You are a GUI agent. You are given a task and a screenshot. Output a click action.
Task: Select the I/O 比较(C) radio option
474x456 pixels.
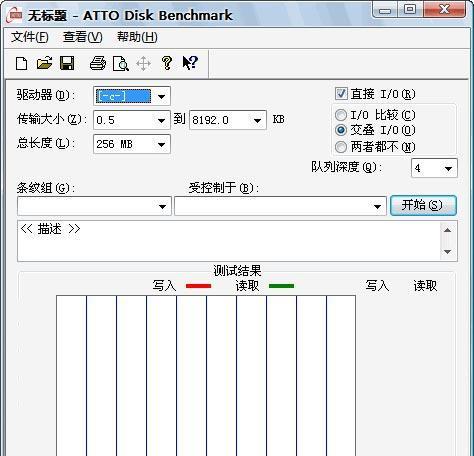341,115
